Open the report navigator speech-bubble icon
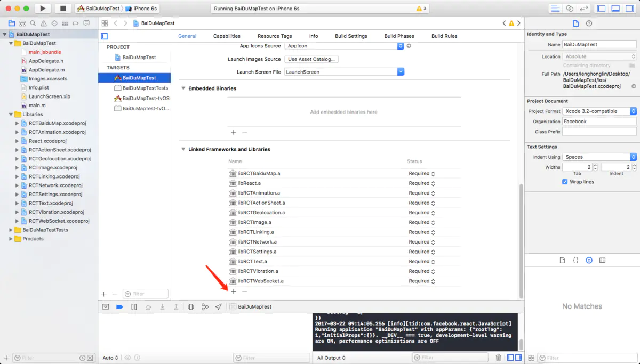 pos(86,23)
